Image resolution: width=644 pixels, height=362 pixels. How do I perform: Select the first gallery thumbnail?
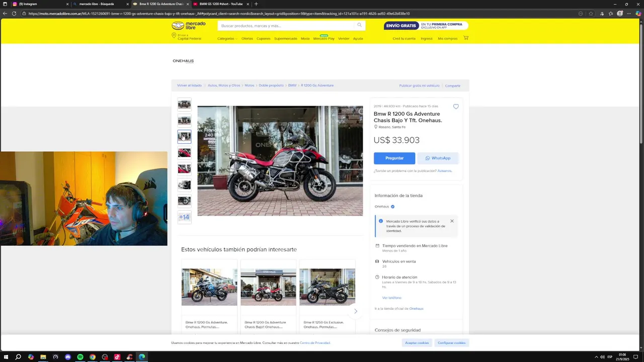(x=184, y=104)
